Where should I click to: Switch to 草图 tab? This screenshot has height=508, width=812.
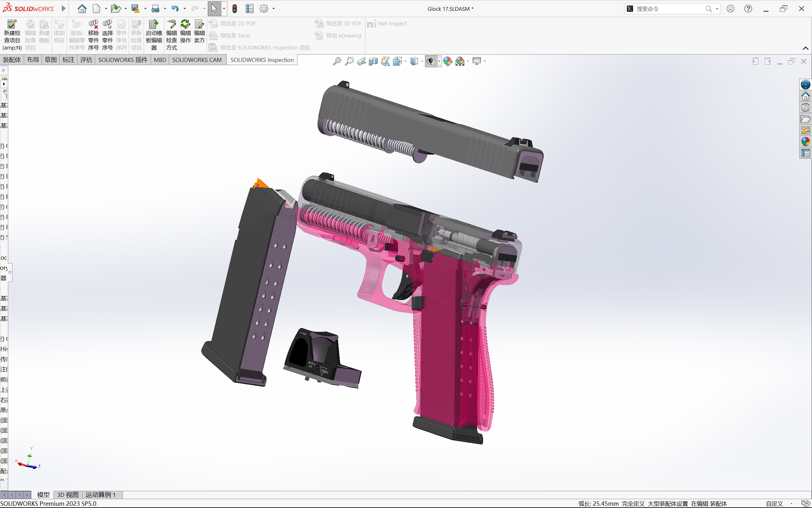pyautogui.click(x=51, y=60)
